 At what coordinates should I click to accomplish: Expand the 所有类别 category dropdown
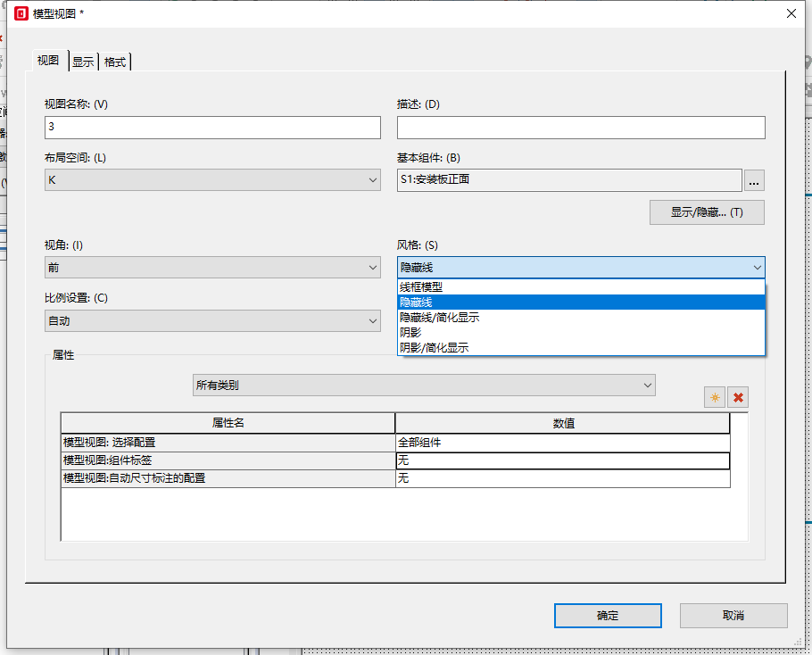coord(424,386)
